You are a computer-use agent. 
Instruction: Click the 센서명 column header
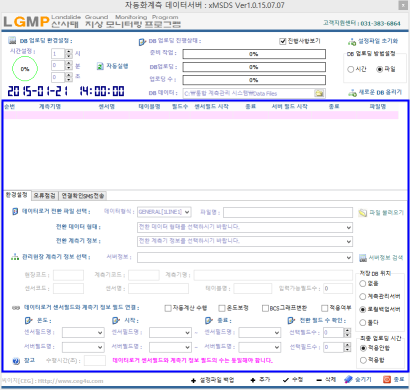[107, 107]
